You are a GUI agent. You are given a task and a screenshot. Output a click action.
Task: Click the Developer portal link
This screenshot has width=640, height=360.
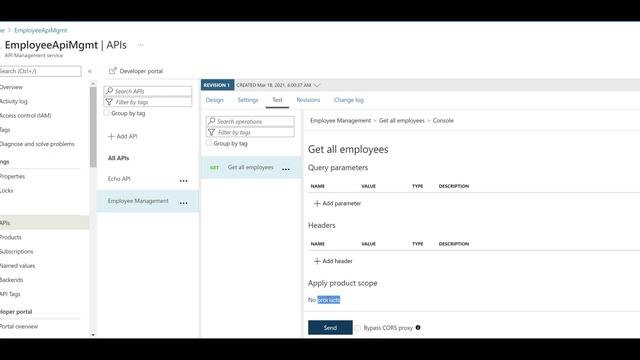pyautogui.click(x=141, y=71)
